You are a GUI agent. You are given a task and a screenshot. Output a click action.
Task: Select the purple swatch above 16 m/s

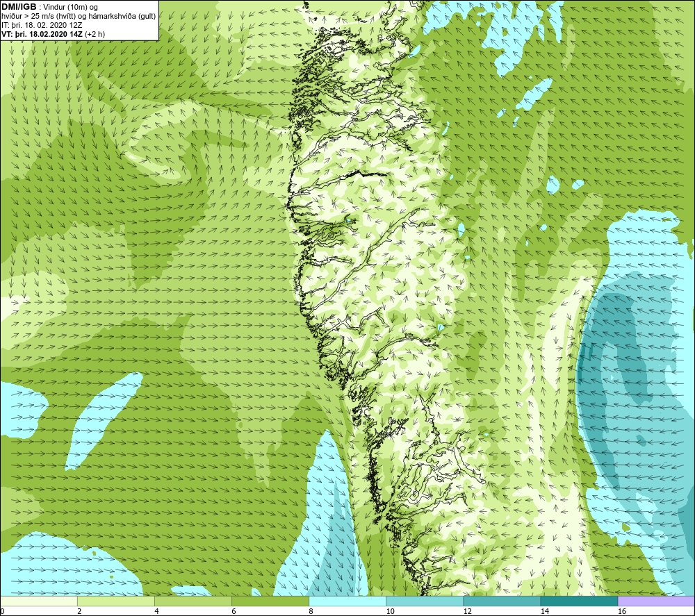coord(656,601)
